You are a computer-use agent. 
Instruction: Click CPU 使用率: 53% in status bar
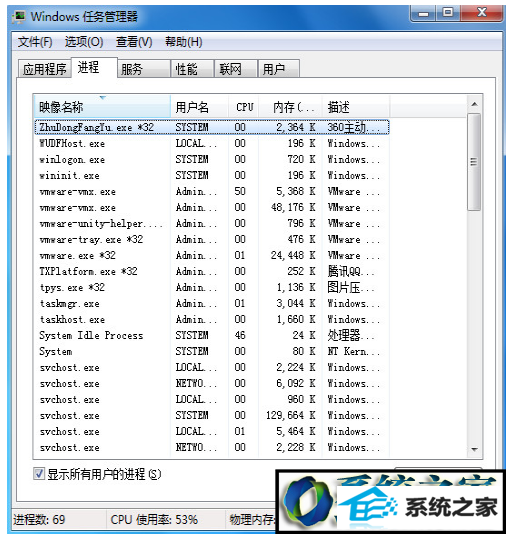point(154,520)
